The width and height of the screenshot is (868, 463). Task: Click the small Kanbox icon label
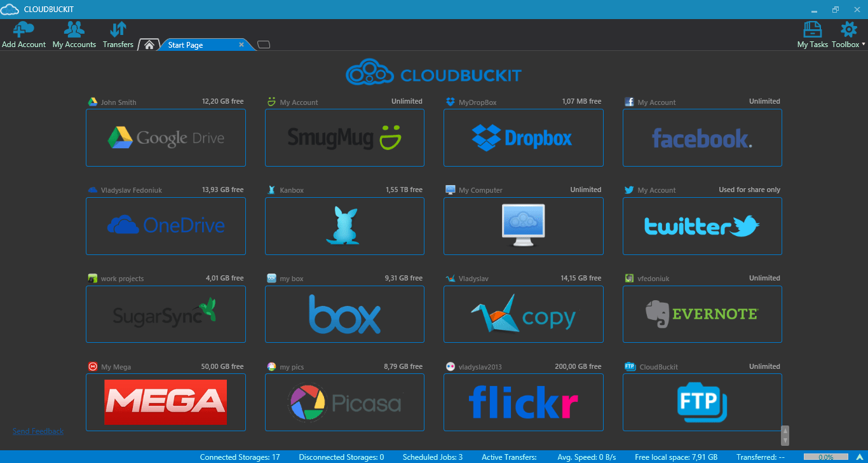(271, 190)
